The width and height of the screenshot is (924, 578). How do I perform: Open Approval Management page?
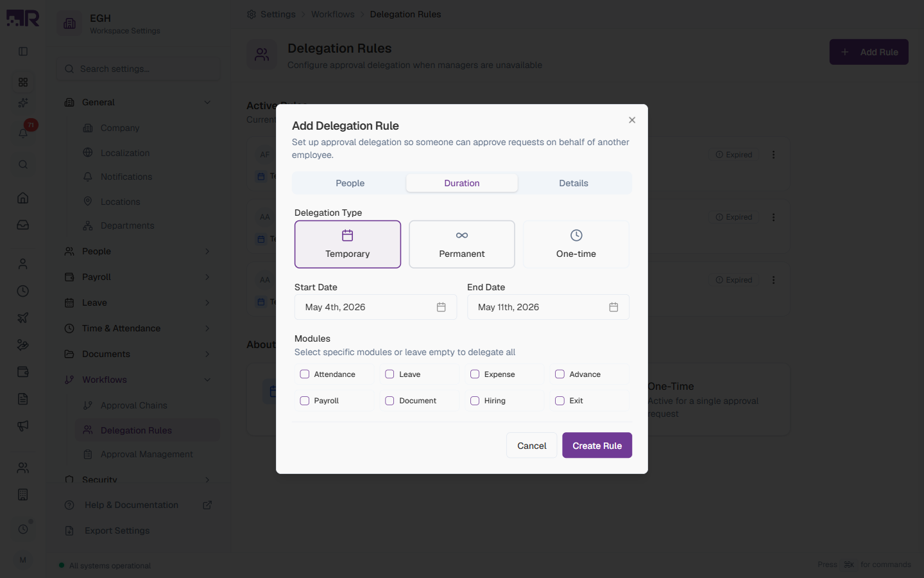point(148,454)
